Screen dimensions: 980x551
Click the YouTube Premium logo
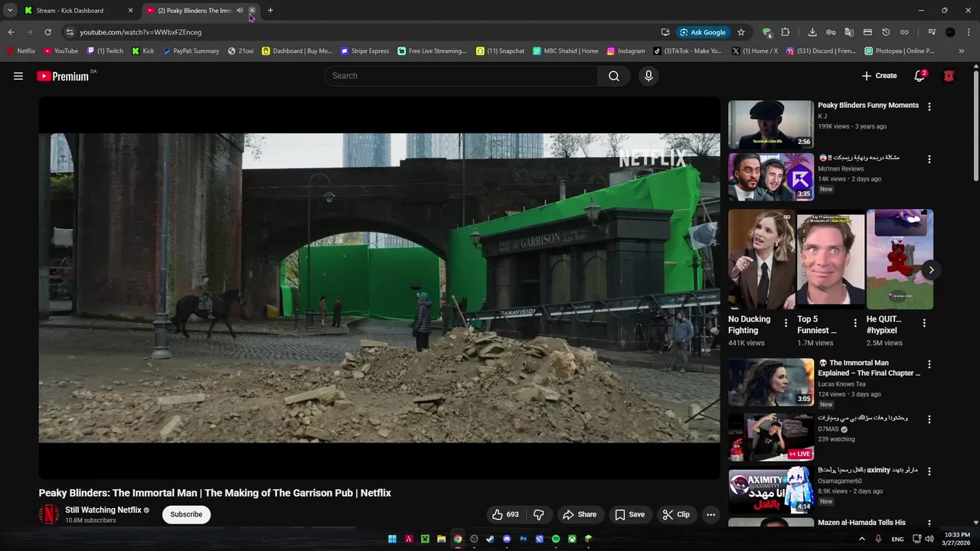point(62,76)
